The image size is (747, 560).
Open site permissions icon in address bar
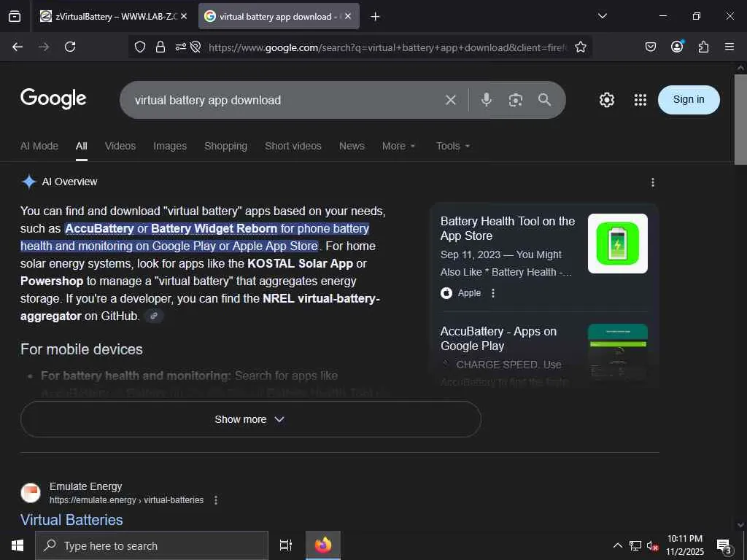(x=181, y=47)
